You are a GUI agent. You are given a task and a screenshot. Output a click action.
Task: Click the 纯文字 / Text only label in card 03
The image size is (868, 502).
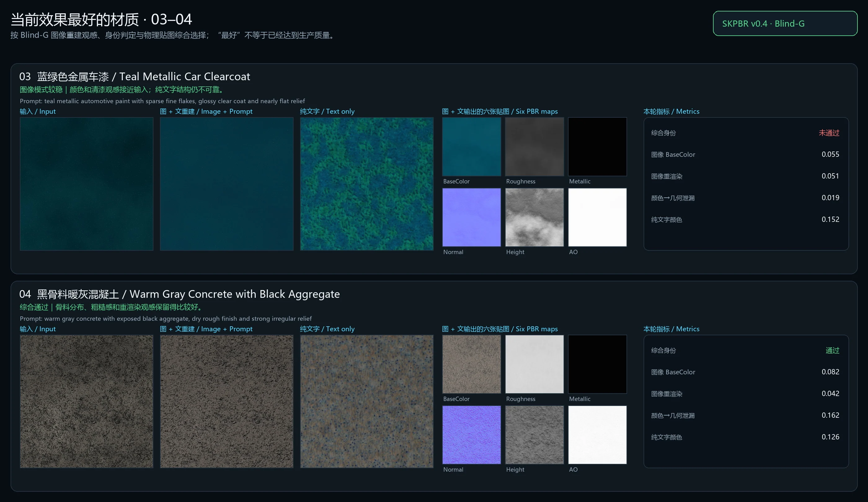click(x=327, y=112)
